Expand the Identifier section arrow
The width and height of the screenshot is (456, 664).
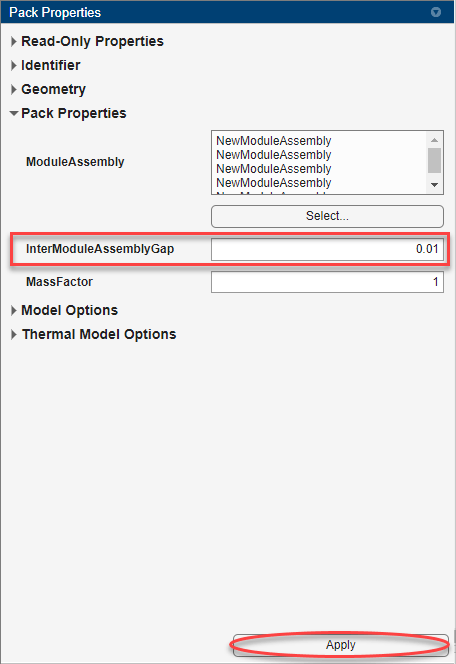[x=14, y=66]
